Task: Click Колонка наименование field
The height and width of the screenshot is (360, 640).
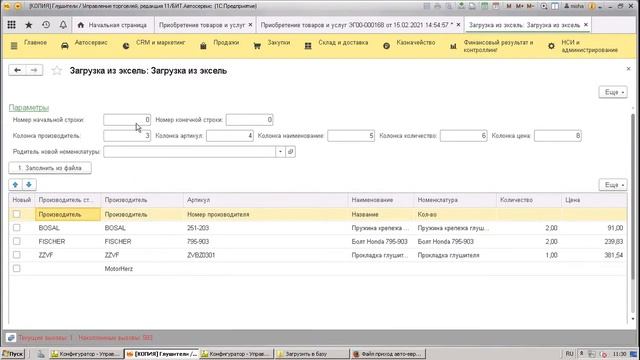Action: [x=351, y=136]
